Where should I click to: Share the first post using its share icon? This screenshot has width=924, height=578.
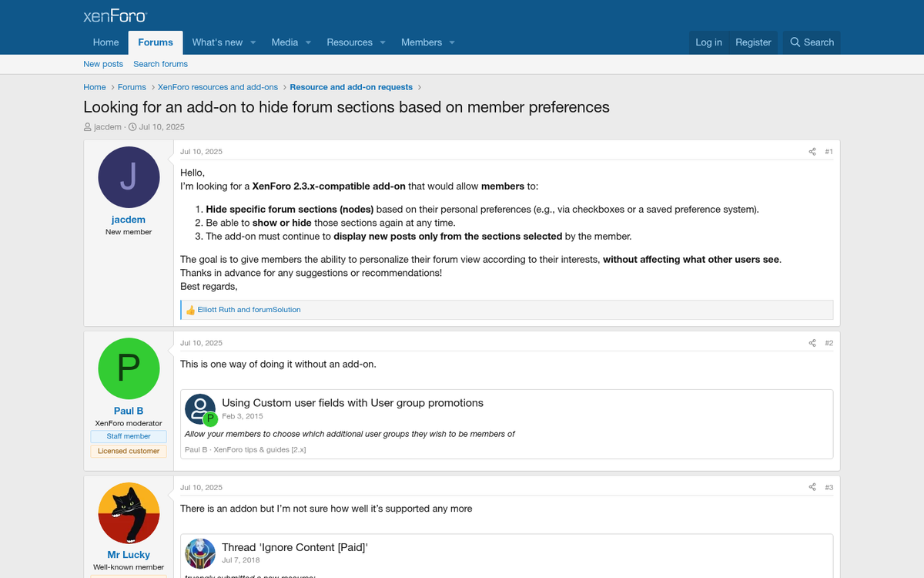(x=812, y=151)
